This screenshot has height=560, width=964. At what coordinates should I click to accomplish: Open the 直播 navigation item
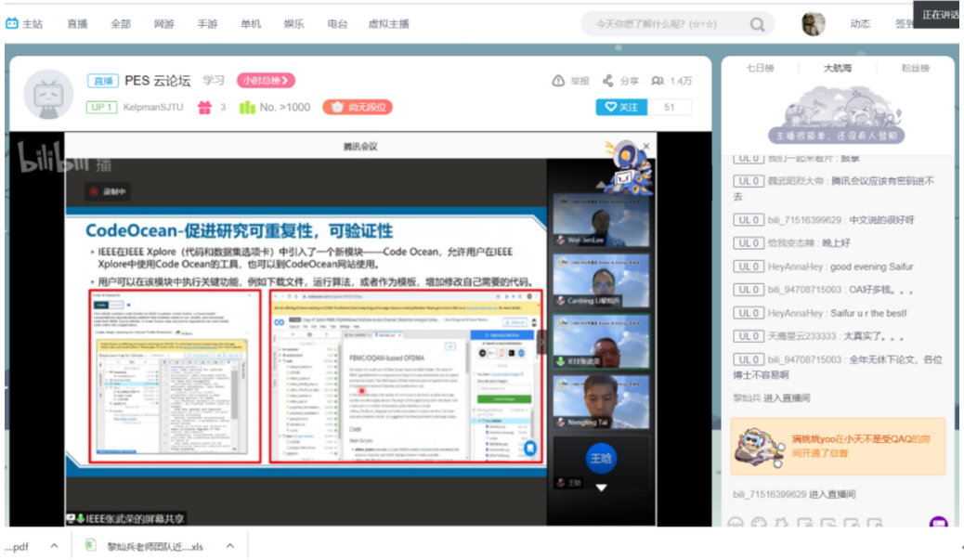77,24
